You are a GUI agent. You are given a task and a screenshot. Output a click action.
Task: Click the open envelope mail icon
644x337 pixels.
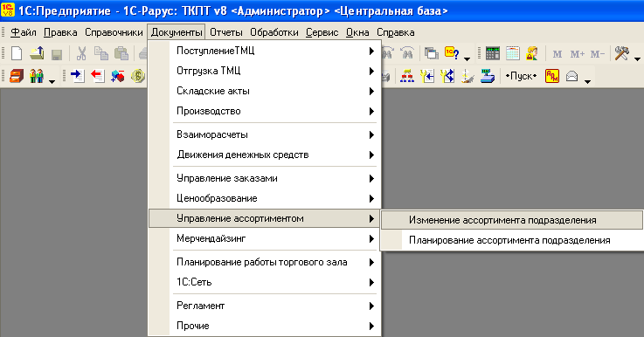(572, 76)
